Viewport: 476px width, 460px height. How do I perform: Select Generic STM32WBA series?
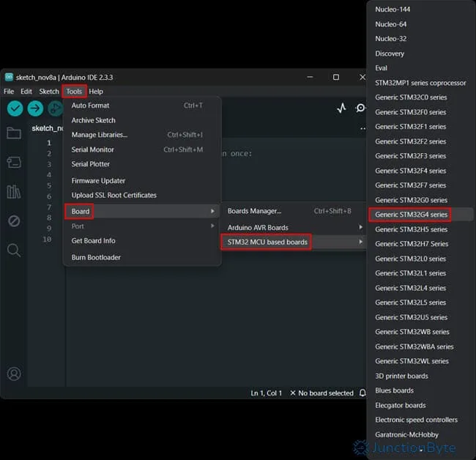pos(421,346)
